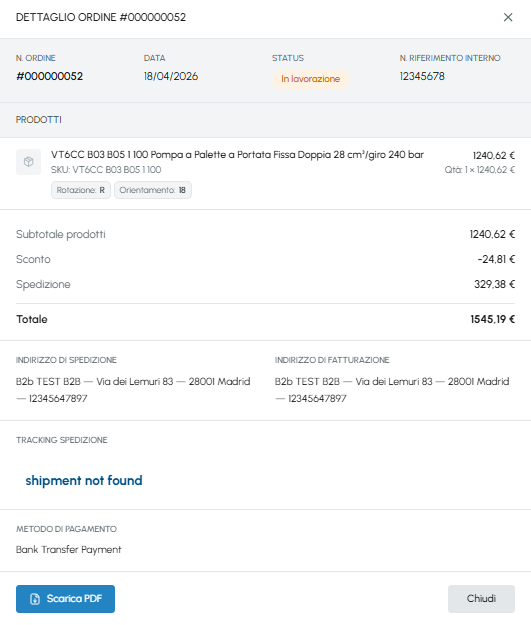Click the Subtotale prodotti amount 1240,62 €
This screenshot has height=625, width=531.
tap(492, 234)
